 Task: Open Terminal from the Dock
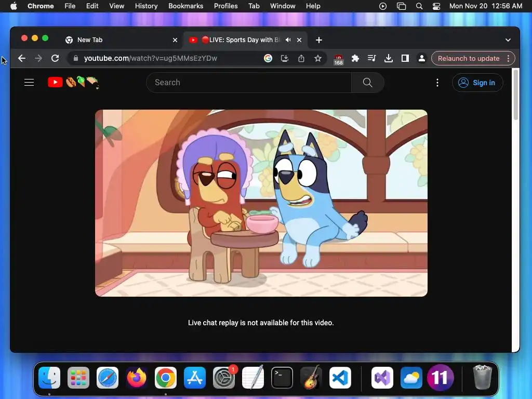[x=282, y=378]
